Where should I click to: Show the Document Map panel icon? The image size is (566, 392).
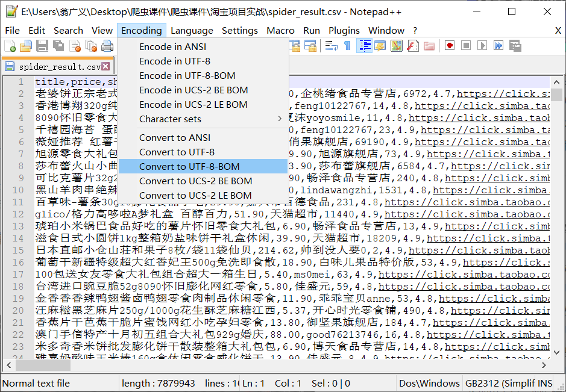397,46
